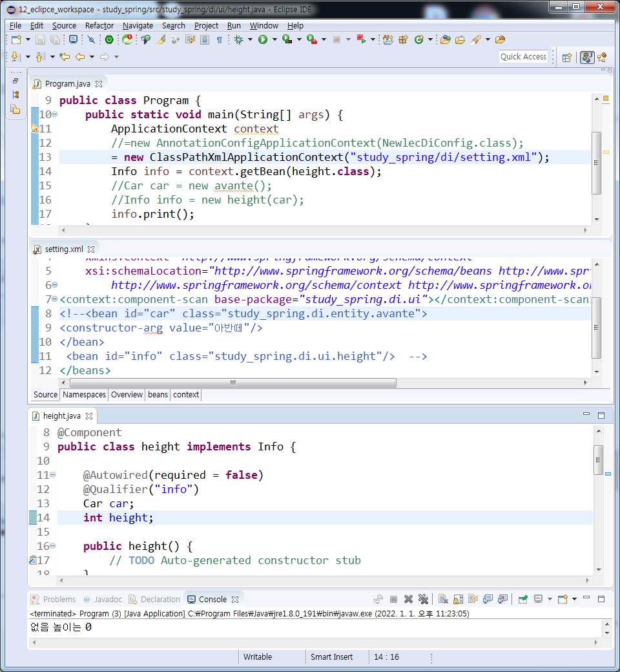Click the Save icon in the toolbar

click(40, 40)
